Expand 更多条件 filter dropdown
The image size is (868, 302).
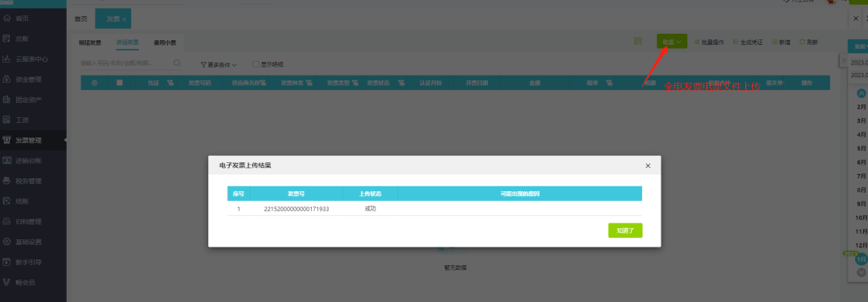click(x=219, y=65)
